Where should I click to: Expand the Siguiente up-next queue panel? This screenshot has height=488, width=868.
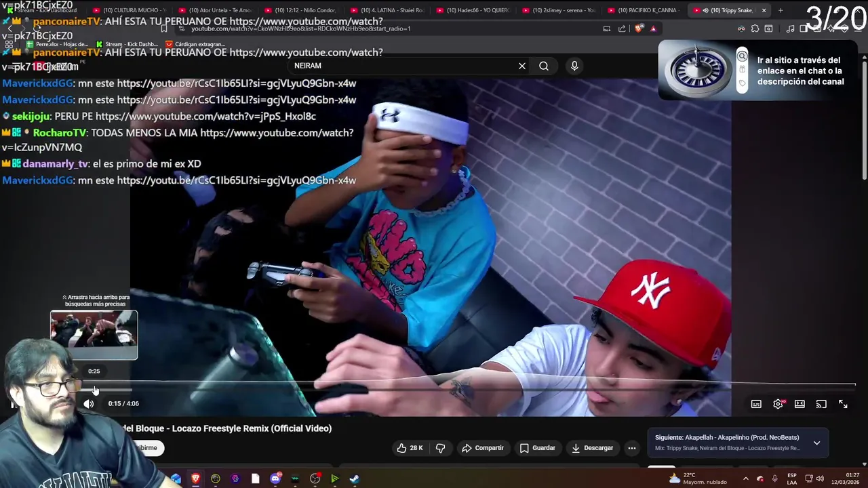[x=816, y=443]
